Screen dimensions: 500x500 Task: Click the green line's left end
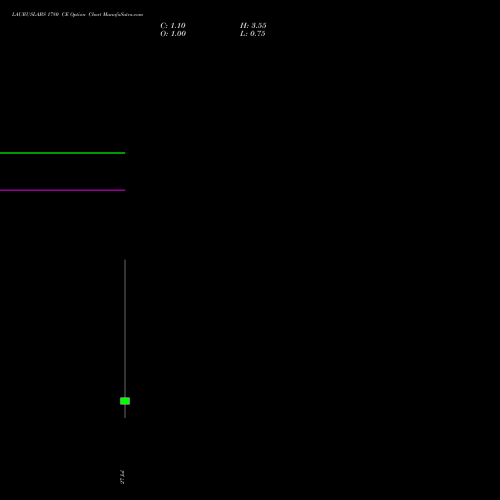tap(1, 153)
